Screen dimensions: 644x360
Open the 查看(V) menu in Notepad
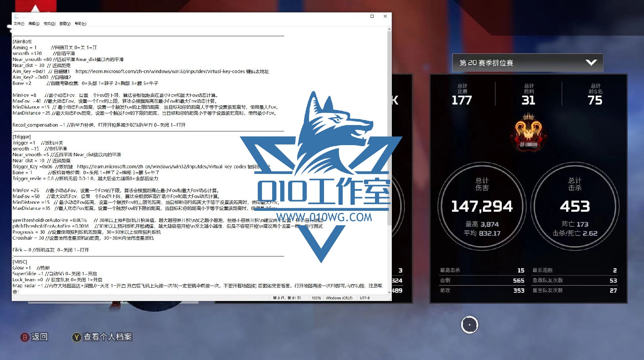pos(65,23)
